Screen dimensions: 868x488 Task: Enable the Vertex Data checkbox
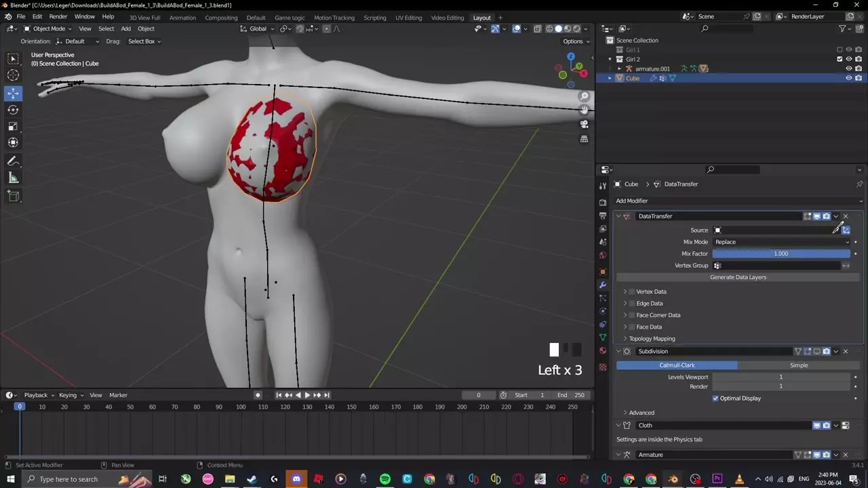632,292
